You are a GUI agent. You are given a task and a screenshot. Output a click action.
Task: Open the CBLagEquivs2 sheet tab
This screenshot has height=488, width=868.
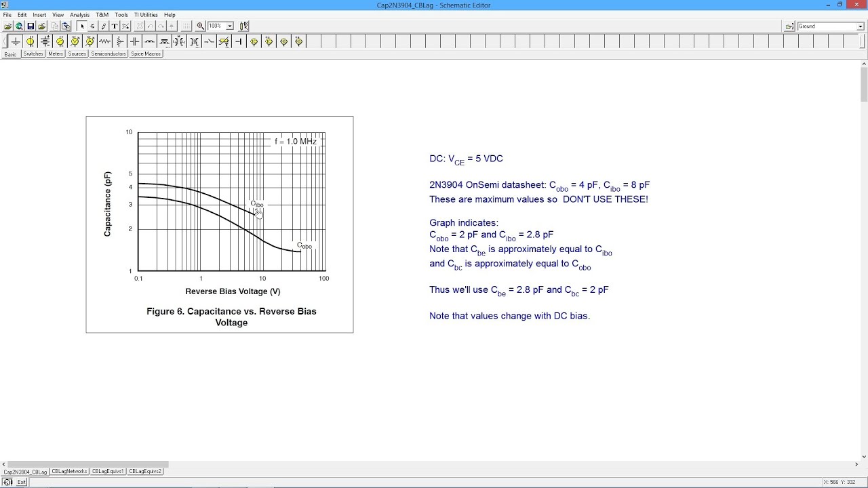coord(145,471)
